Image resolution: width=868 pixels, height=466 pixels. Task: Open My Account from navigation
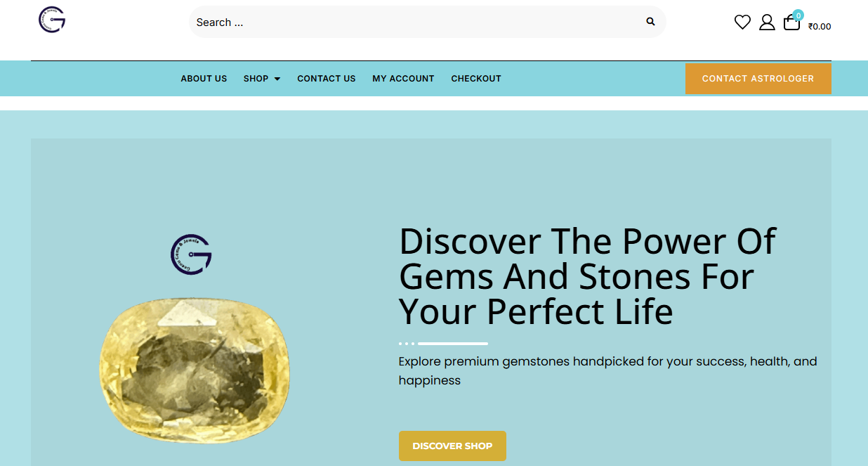[403, 79]
